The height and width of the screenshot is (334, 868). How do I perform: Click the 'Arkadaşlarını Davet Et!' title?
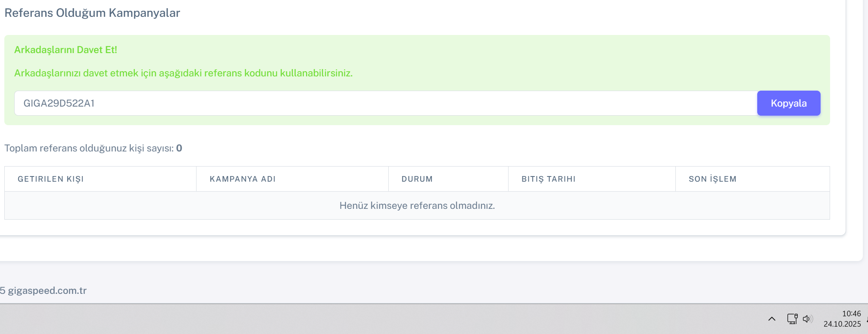(x=66, y=50)
